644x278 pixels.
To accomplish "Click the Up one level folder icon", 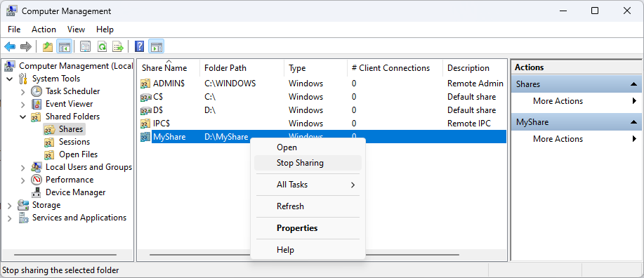I will click(48, 47).
